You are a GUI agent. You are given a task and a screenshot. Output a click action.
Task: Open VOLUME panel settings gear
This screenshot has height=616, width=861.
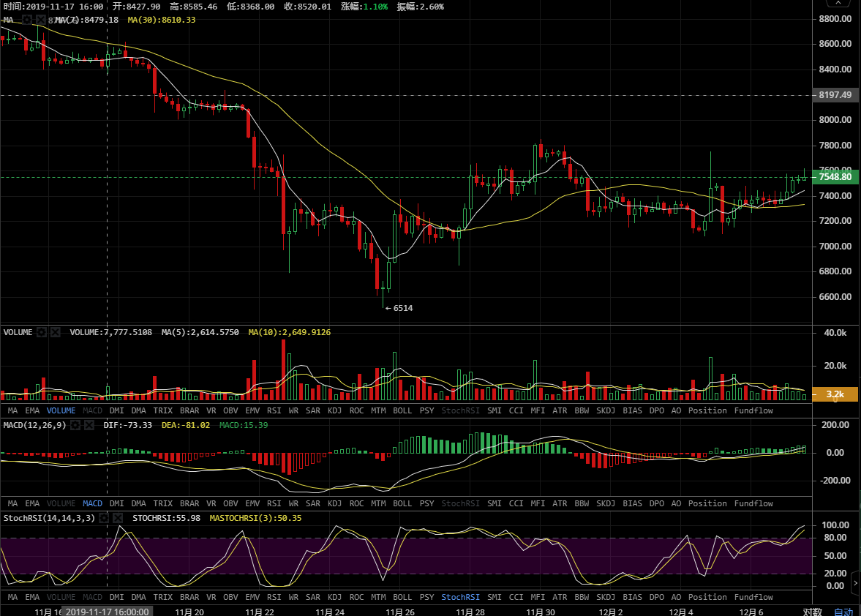(42, 332)
